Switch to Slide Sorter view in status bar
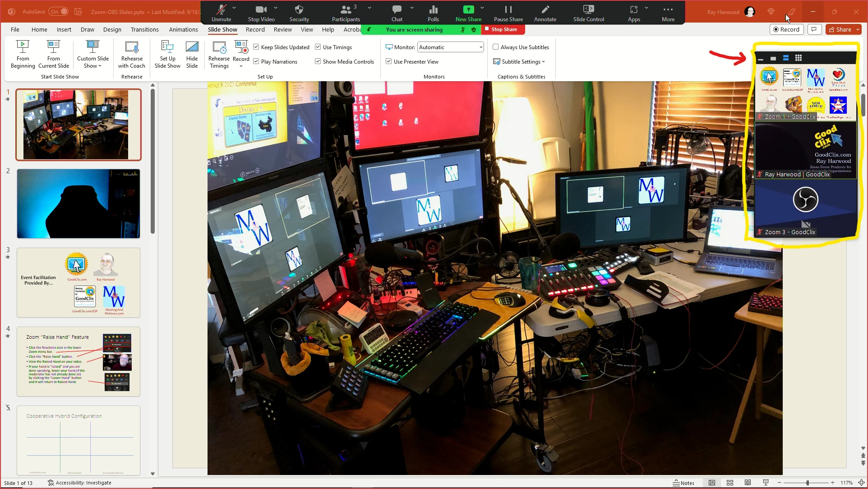This screenshot has height=489, width=868. click(x=730, y=483)
